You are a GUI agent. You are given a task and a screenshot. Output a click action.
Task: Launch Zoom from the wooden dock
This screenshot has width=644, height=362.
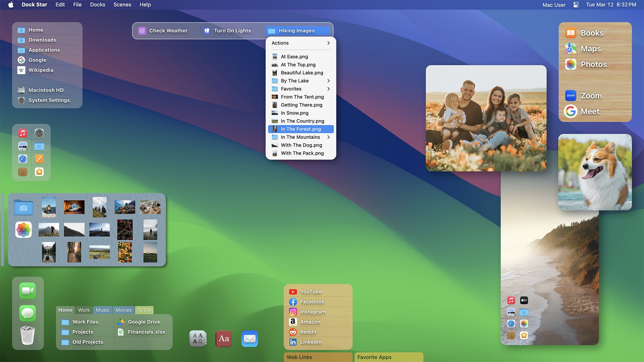pyautogui.click(x=583, y=96)
